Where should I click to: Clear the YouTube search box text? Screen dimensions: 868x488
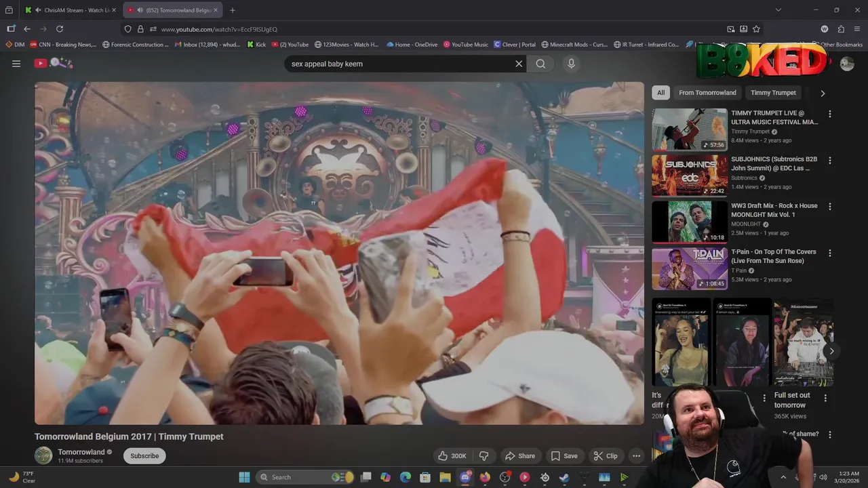click(519, 64)
